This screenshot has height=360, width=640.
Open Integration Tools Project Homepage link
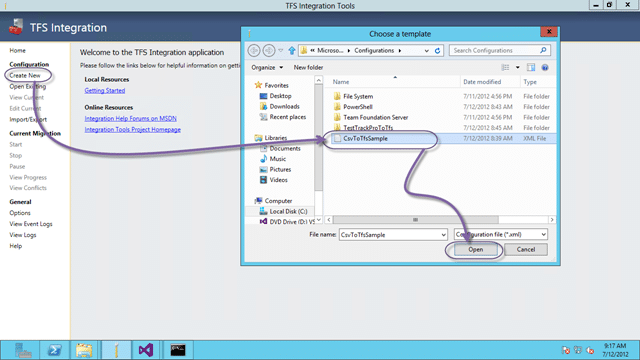[133, 129]
